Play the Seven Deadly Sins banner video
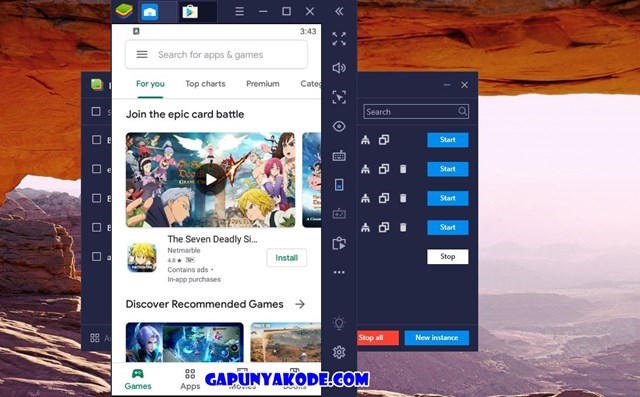 point(211,180)
